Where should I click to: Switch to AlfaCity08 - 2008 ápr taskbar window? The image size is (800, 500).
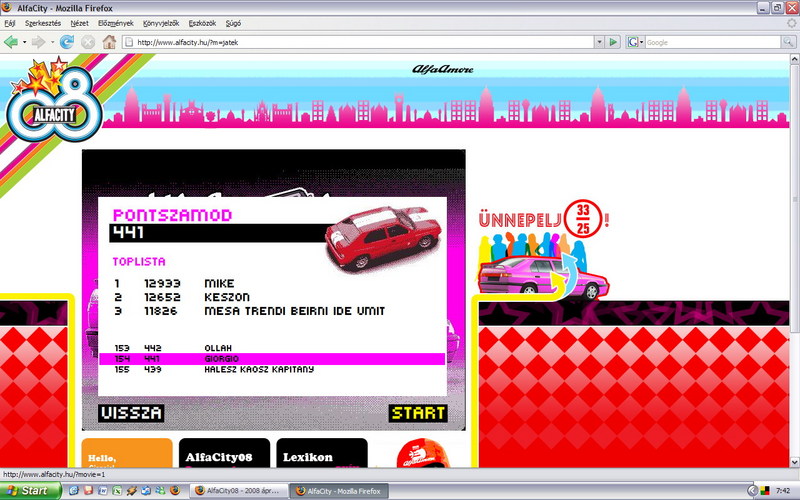pos(238,491)
